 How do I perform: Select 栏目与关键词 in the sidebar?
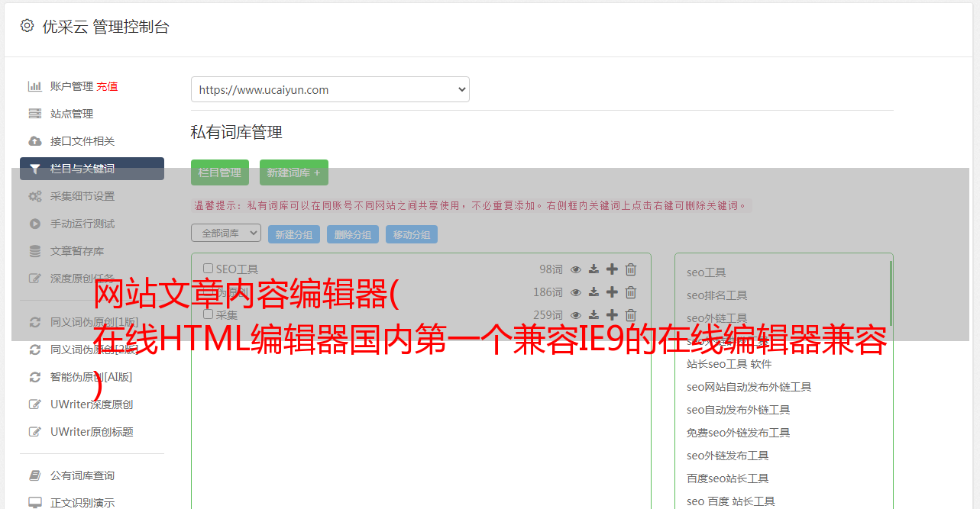click(92, 169)
